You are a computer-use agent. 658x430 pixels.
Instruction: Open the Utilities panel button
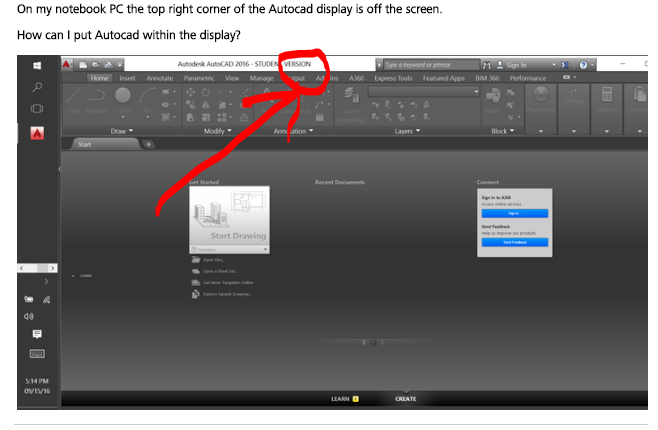[x=607, y=100]
